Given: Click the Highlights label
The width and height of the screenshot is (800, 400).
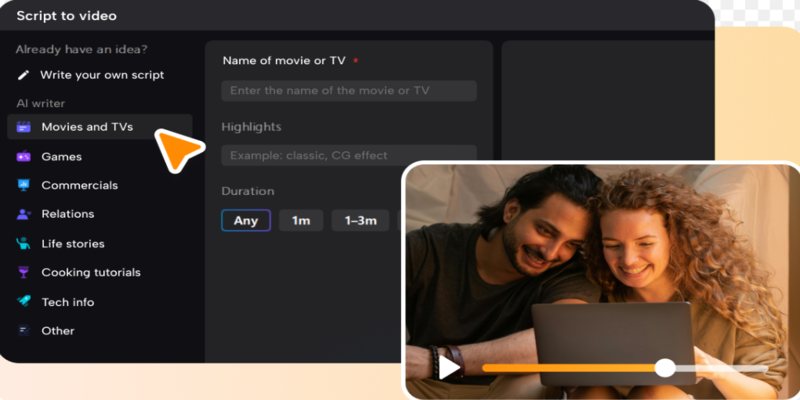Looking at the screenshot, I should (x=252, y=127).
